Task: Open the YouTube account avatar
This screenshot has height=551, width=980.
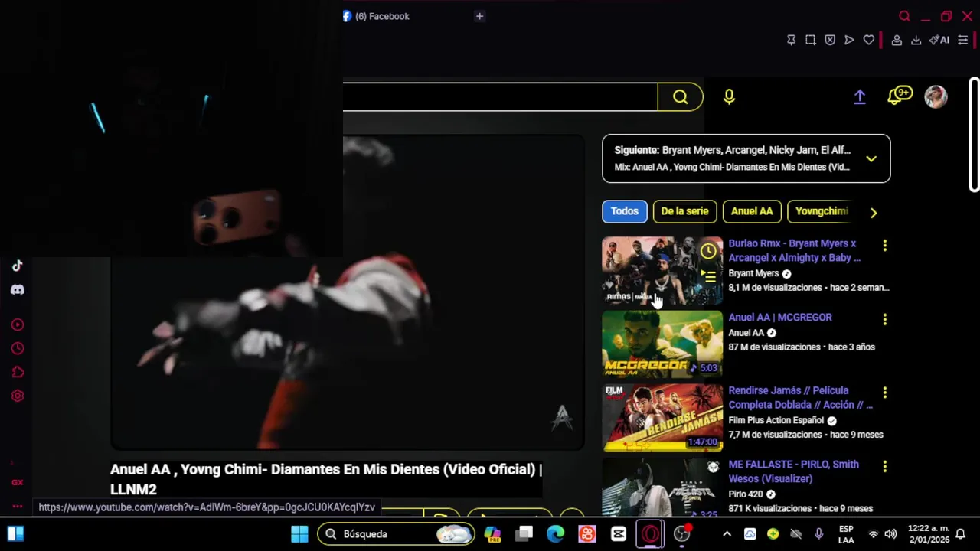Action: click(x=936, y=96)
